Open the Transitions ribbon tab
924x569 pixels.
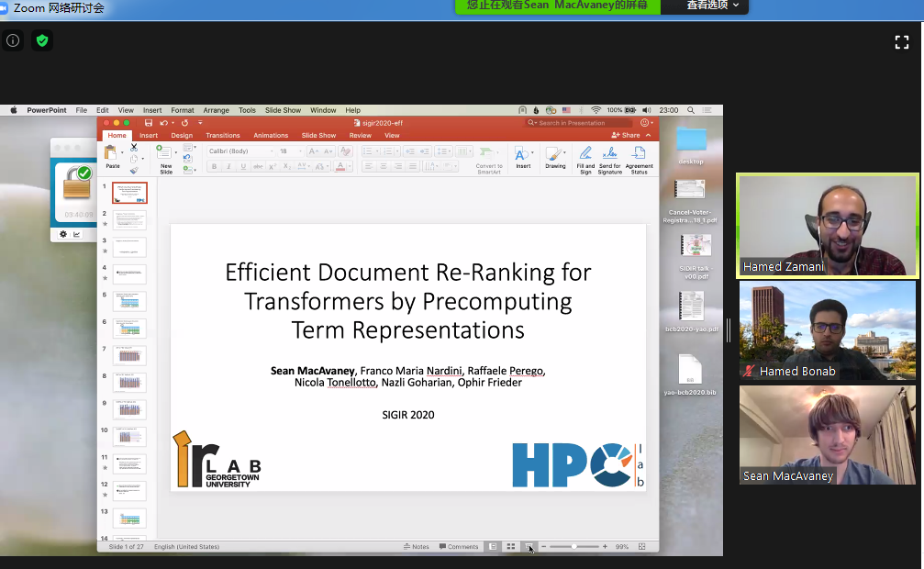(x=223, y=135)
